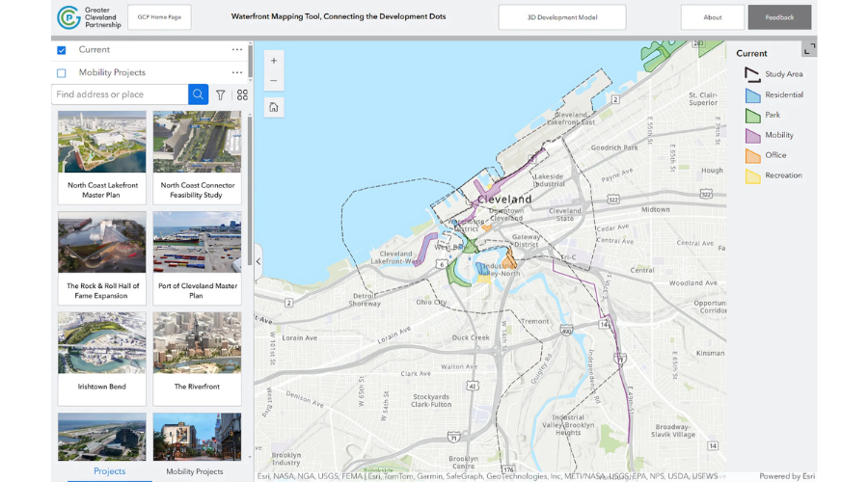Zoom in on the map
The height and width of the screenshot is (482, 868).
click(274, 61)
